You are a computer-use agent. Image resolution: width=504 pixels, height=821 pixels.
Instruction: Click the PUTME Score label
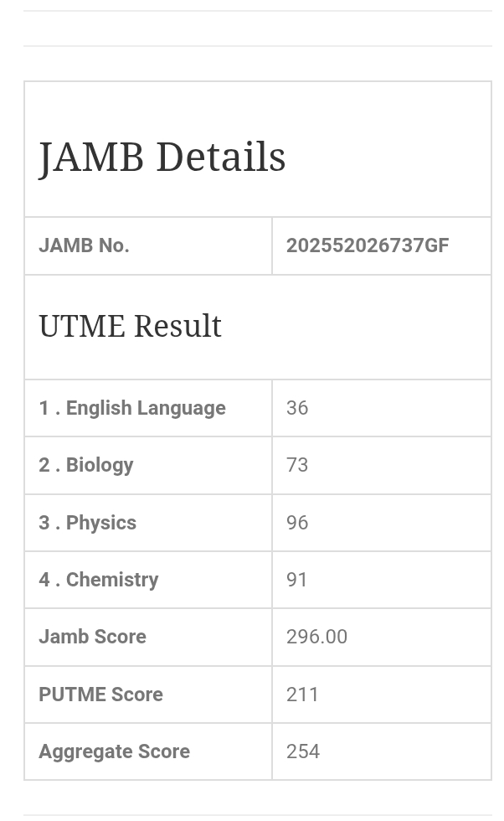pos(100,694)
